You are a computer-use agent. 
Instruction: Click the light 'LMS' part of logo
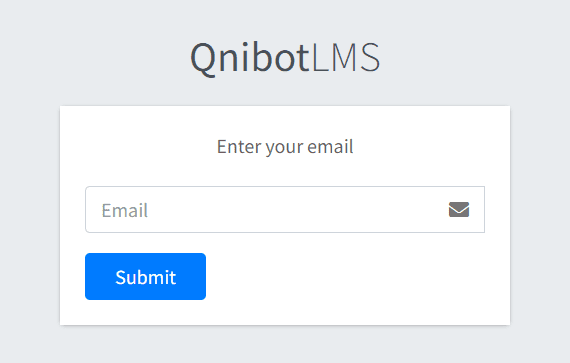(x=345, y=57)
